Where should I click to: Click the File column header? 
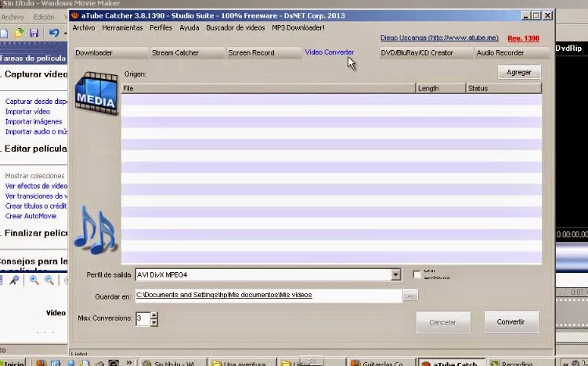pos(269,88)
